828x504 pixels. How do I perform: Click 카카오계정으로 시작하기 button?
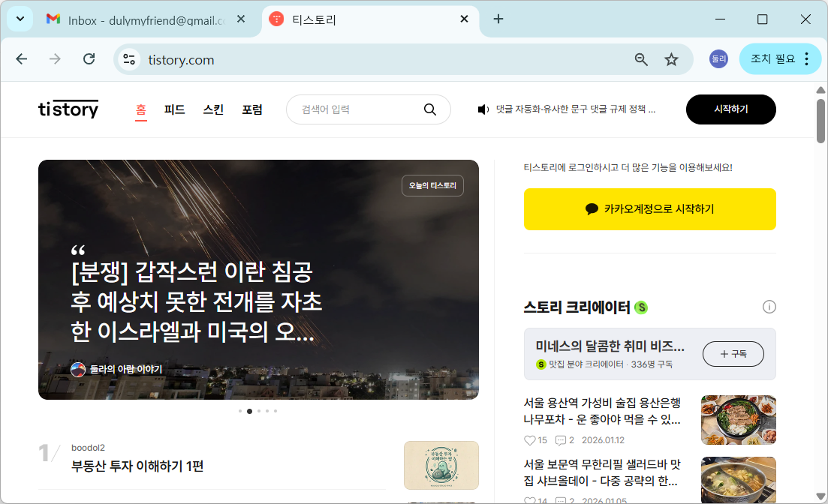(649, 209)
